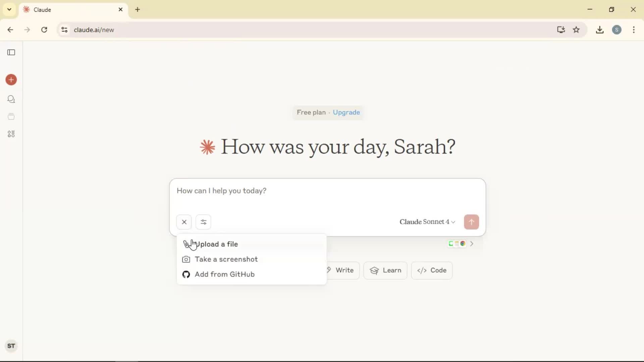644x362 pixels.
Task: Open the tab search dropdown arrow
Action: 9,9
